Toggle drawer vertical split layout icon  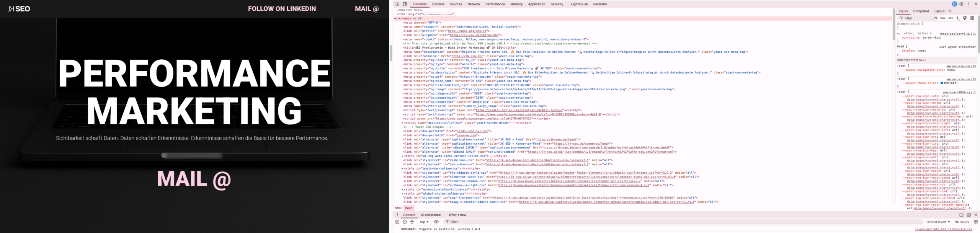click(961, 215)
